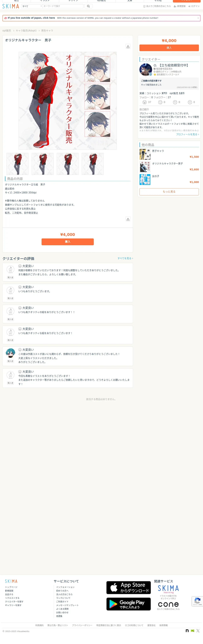Click the App Store download badge
This screenshot has height=644, width=203.
(x=129, y=588)
